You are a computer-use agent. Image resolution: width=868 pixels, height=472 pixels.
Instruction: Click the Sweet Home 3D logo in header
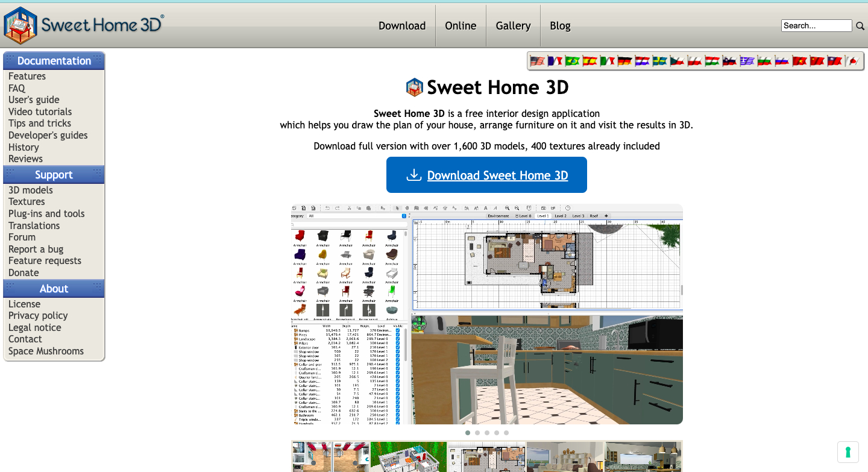point(84,25)
